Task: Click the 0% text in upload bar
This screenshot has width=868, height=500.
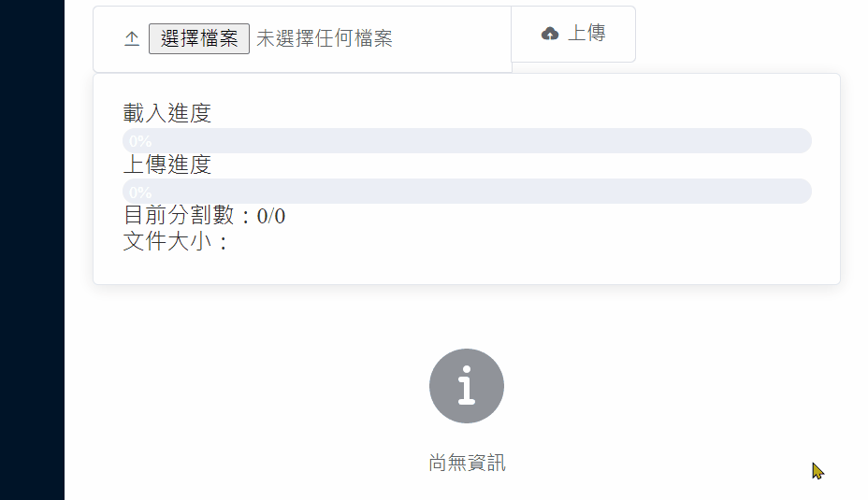Action: pos(140,193)
